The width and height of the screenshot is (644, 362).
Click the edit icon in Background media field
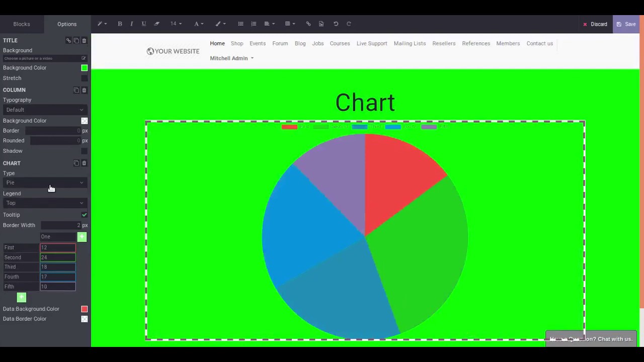click(84, 58)
